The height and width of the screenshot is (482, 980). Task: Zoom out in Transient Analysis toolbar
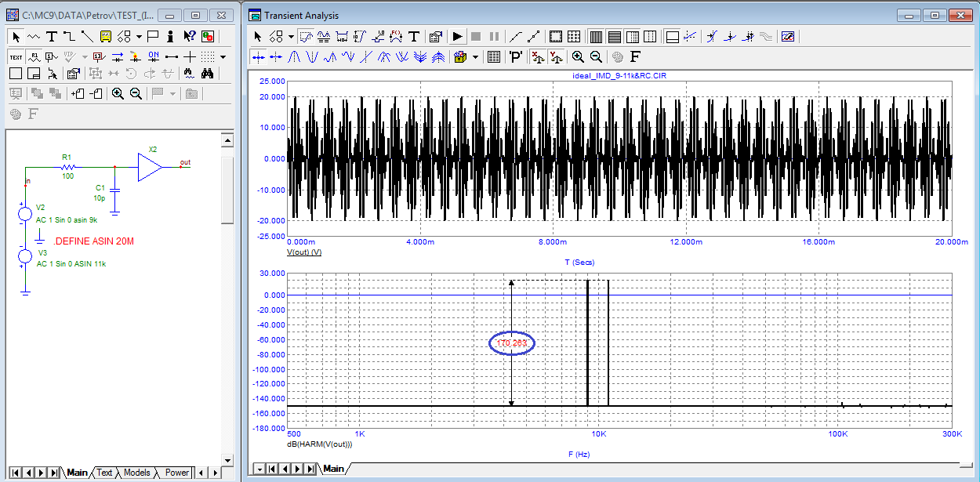point(596,56)
